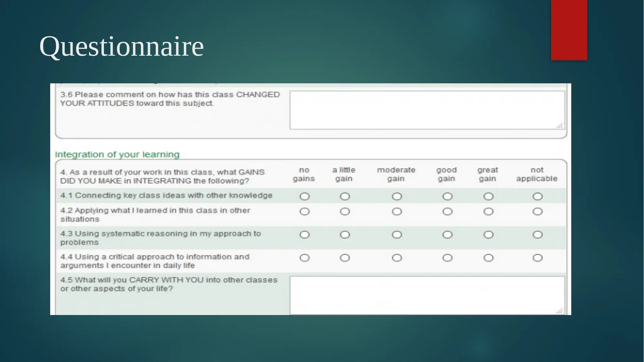
Task: Select 'a little gain' for question 4.3
Action: 345,235
